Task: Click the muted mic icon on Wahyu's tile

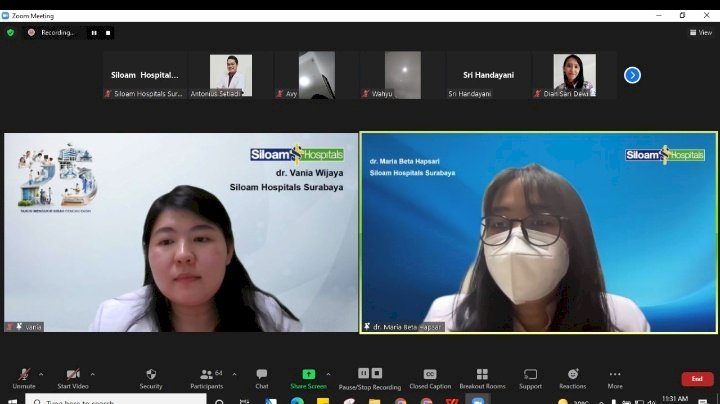Action: (x=366, y=94)
